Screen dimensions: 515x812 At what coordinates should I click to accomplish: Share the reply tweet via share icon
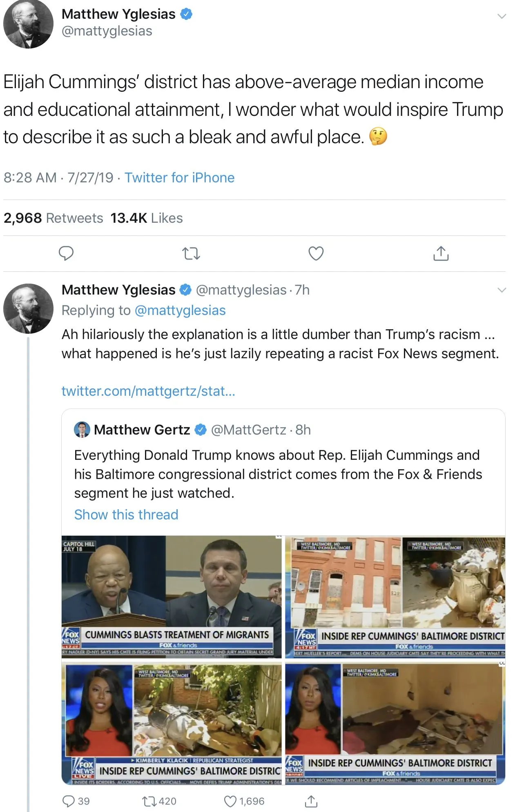[x=311, y=801]
